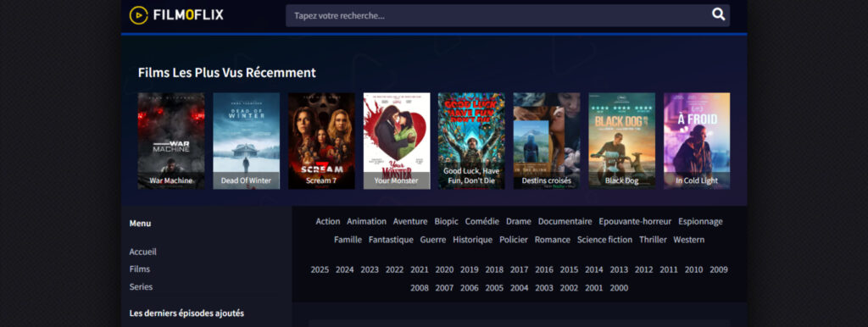This screenshot has width=868, height=327.
Task: Select the Action genre
Action: (328, 221)
